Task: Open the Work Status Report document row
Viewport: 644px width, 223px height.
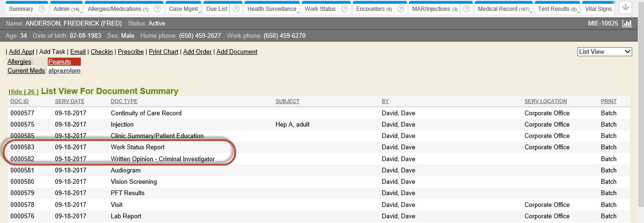Action: tap(137, 147)
